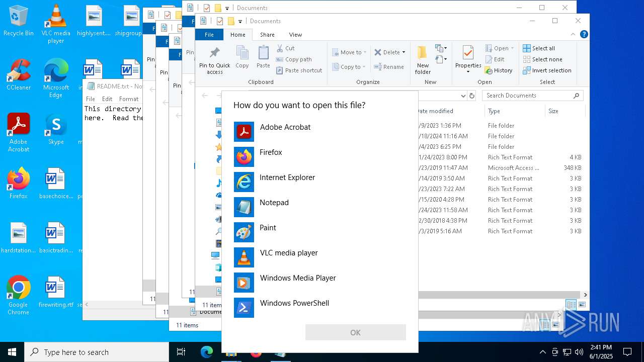
Task: Click History in the Open group
Action: 499,70
